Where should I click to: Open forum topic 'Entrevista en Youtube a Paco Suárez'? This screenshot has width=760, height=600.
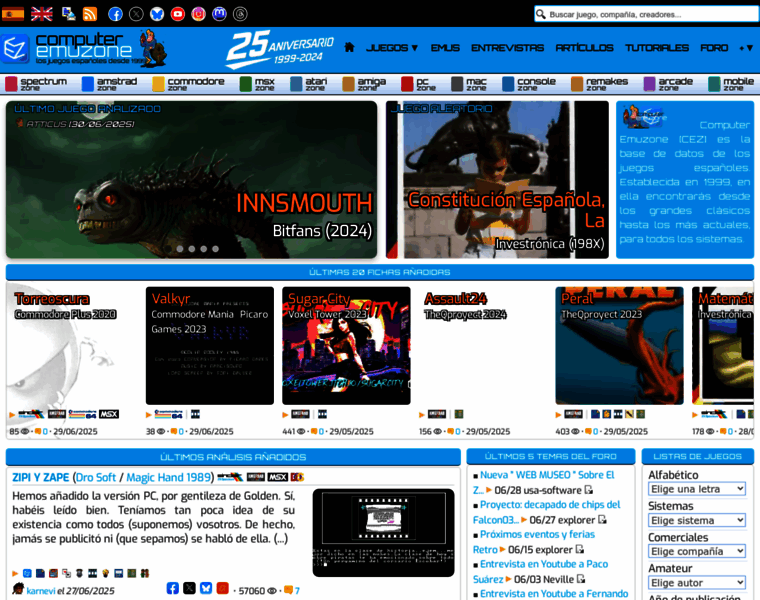540,571
